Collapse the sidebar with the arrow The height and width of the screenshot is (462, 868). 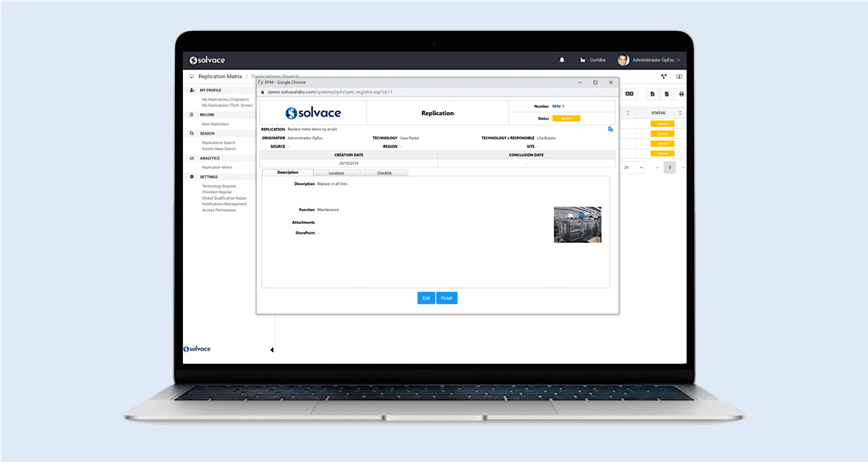pyautogui.click(x=272, y=350)
